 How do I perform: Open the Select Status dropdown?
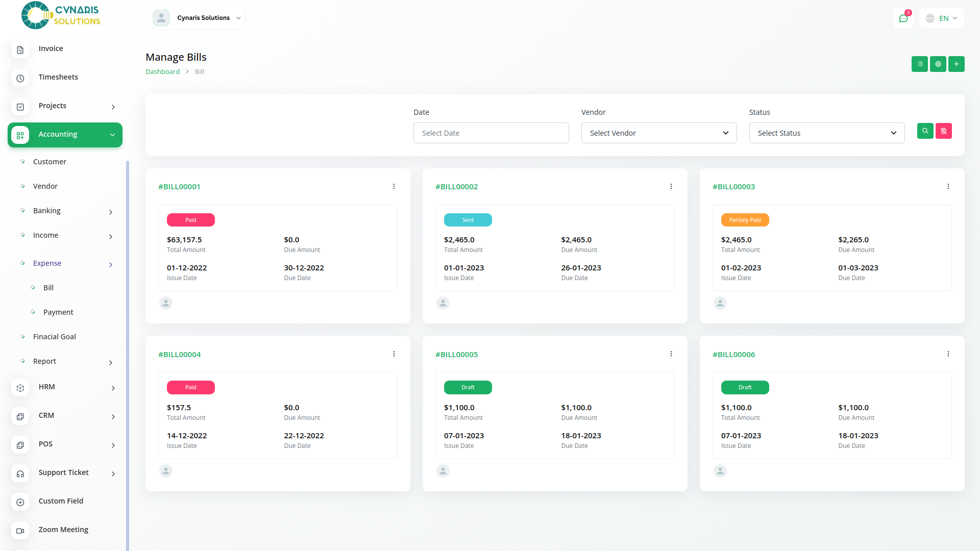826,133
